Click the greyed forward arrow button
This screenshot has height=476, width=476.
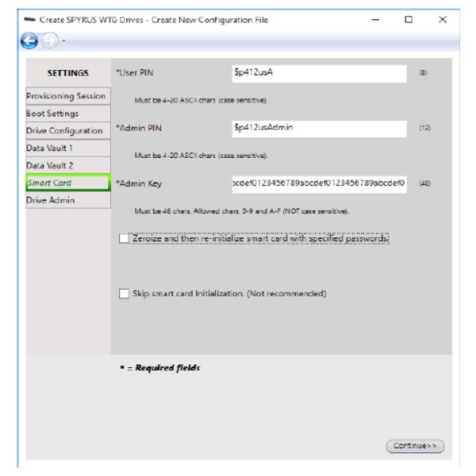tap(49, 41)
